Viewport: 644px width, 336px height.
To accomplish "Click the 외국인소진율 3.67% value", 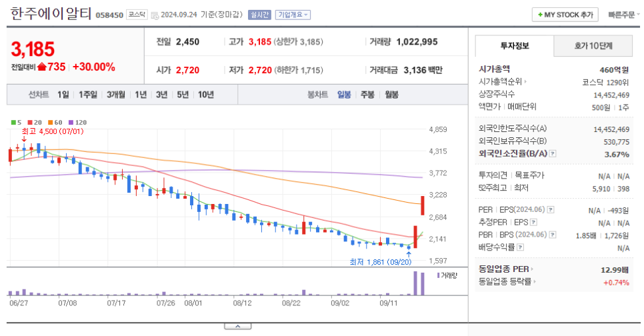I will (617, 154).
